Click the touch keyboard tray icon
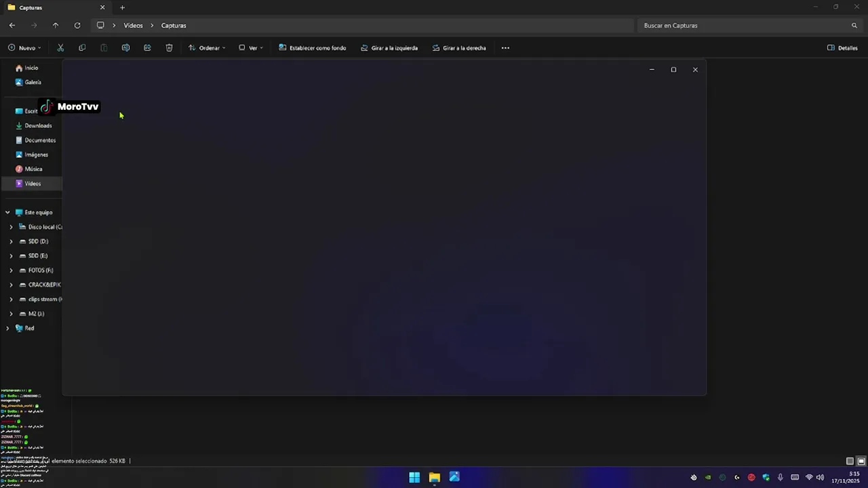 pyautogui.click(x=795, y=477)
